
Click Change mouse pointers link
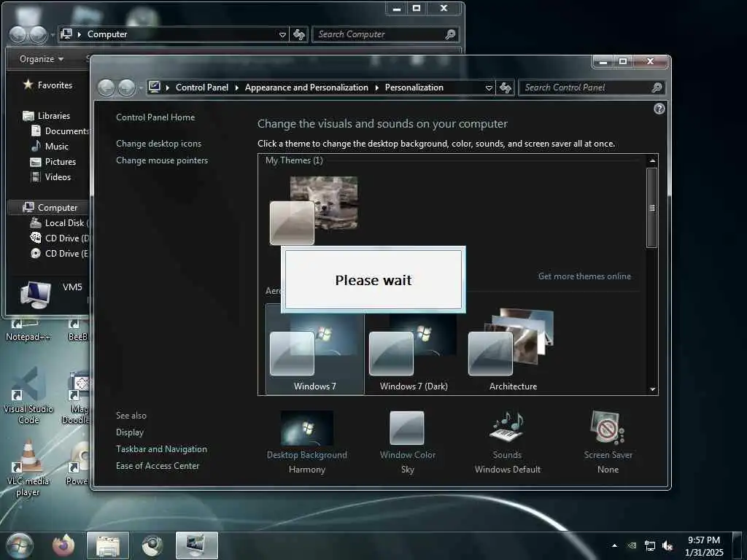(x=162, y=160)
